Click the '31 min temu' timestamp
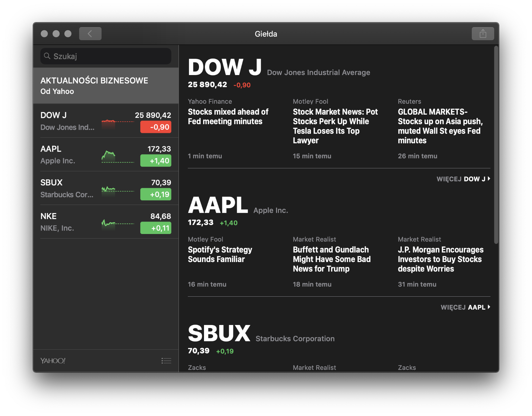The image size is (532, 416). pyautogui.click(x=417, y=284)
